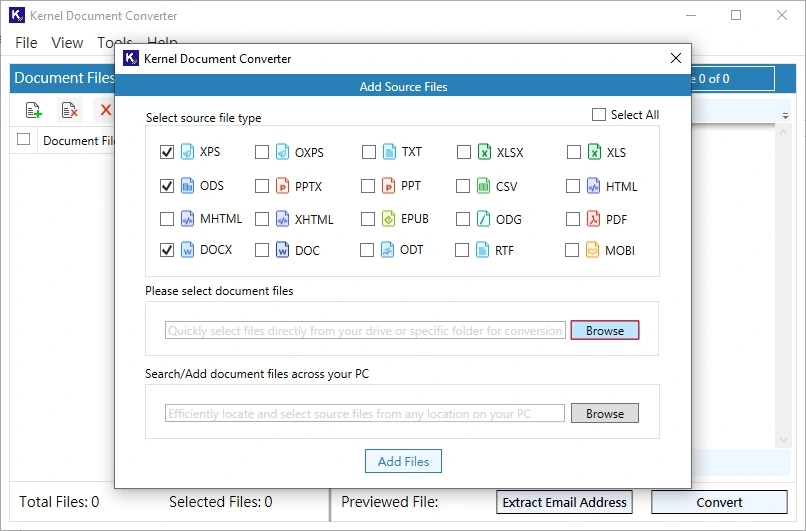Image resolution: width=806 pixels, height=531 pixels.
Task: Click the Selected Files: 0 status text
Action: coord(221,502)
